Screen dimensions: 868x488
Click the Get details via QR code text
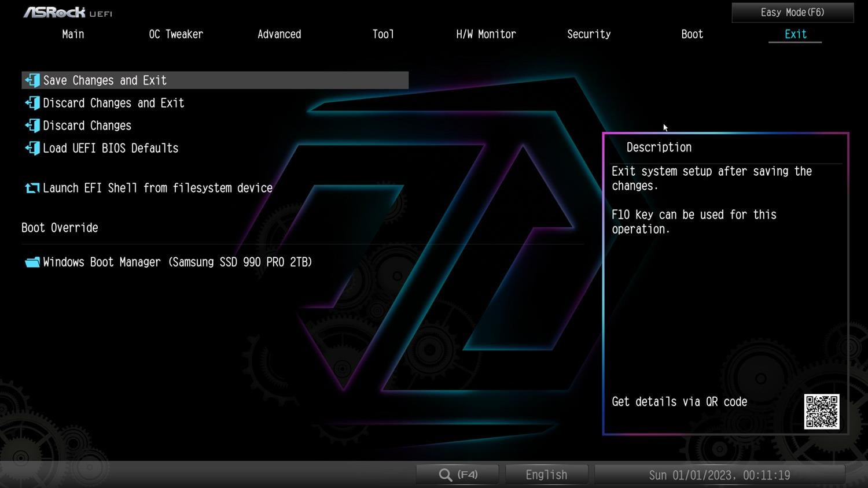click(x=679, y=402)
